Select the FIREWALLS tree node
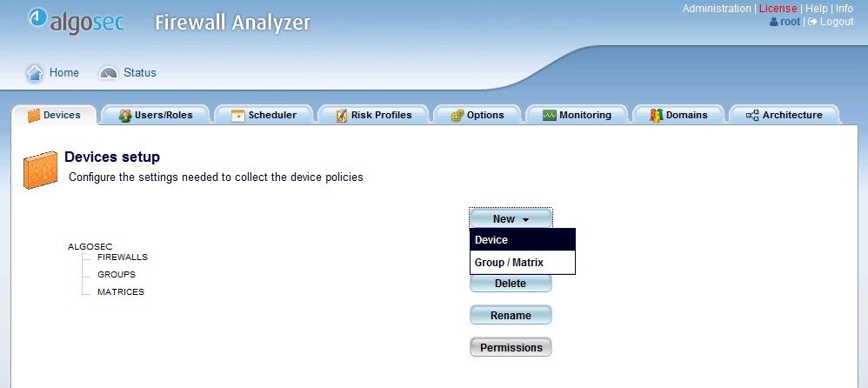 click(123, 258)
